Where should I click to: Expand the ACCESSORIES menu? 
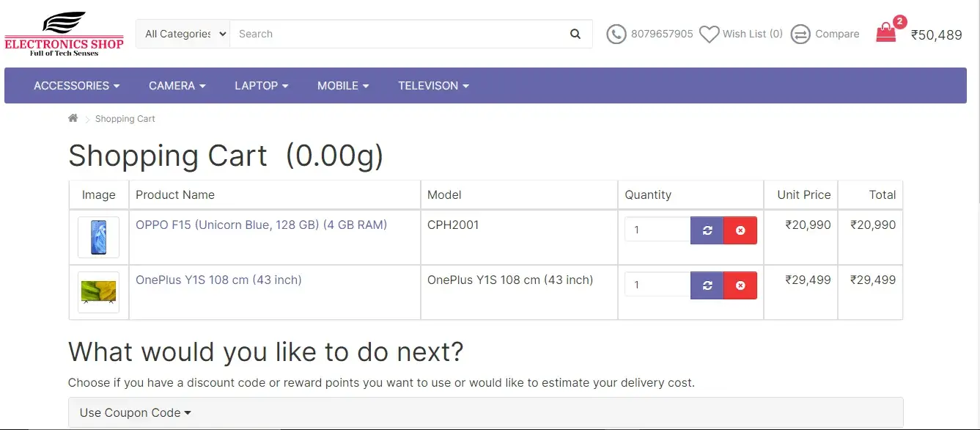(x=76, y=86)
